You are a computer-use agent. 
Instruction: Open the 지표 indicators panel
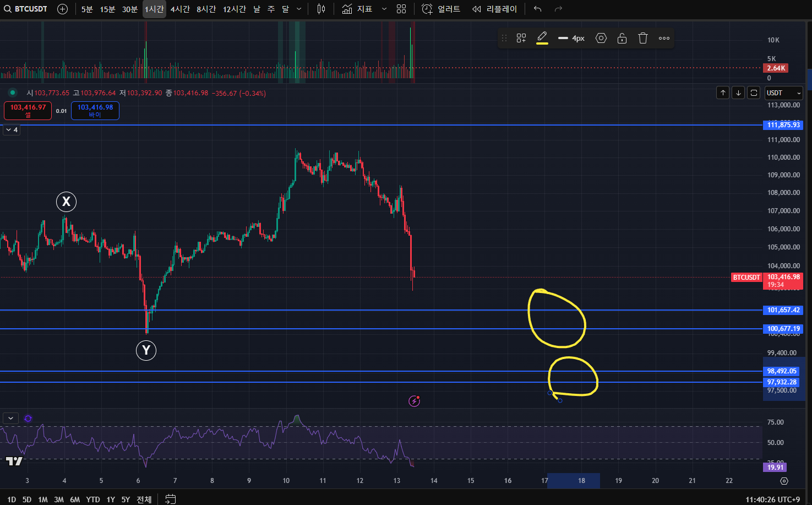(357, 9)
